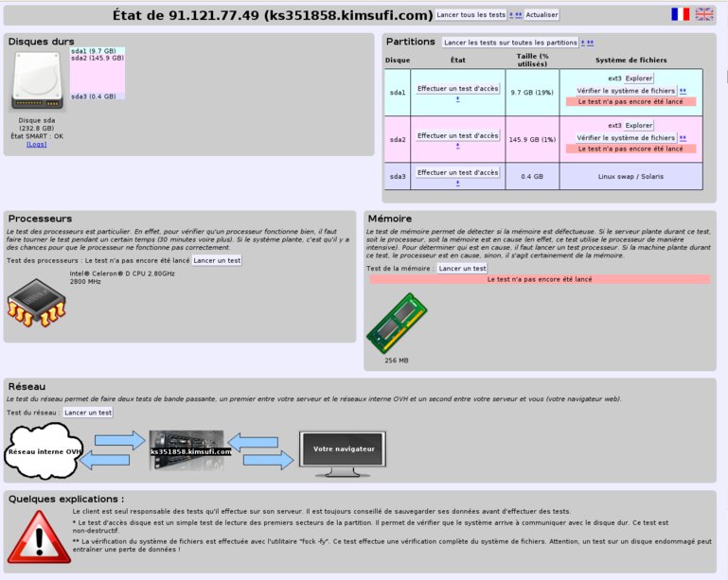Verify the sda1 filesystem
This screenshot has width=728, height=580.
point(626,91)
